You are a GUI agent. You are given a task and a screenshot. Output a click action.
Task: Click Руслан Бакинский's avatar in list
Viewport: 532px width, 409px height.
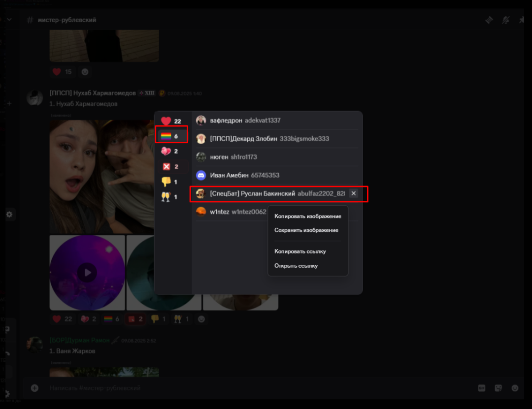201,193
